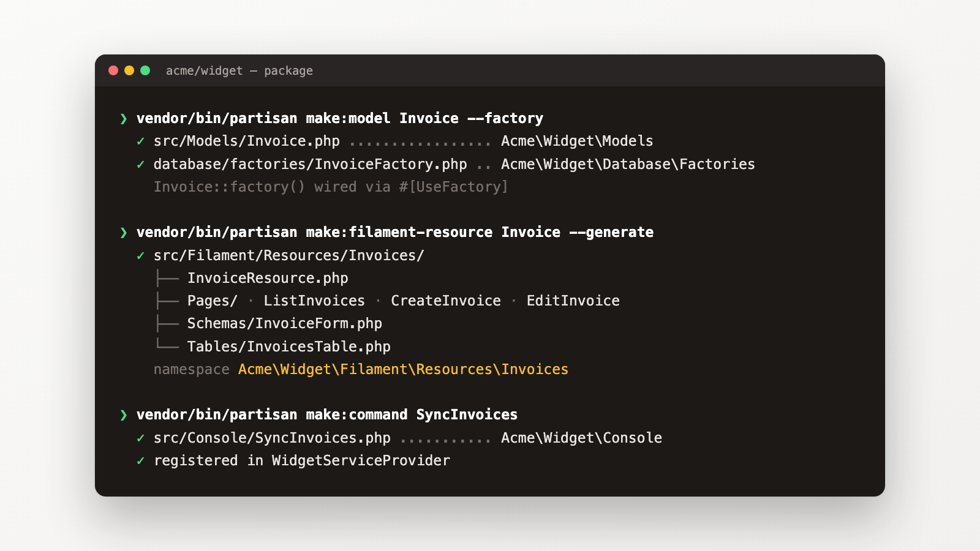Click the checkmark beside InvoiceFactory.php line

[x=141, y=165]
